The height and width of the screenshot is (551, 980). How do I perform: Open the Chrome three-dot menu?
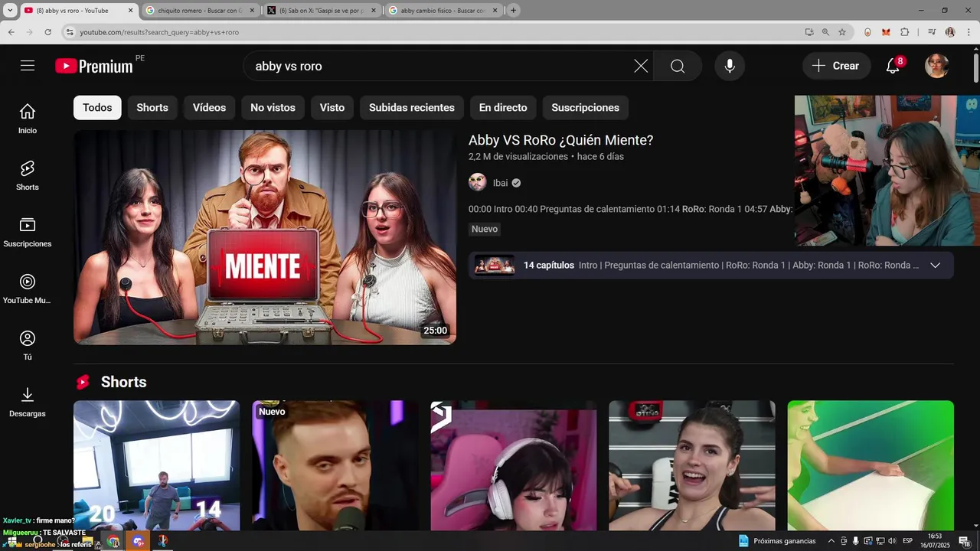coord(968,32)
